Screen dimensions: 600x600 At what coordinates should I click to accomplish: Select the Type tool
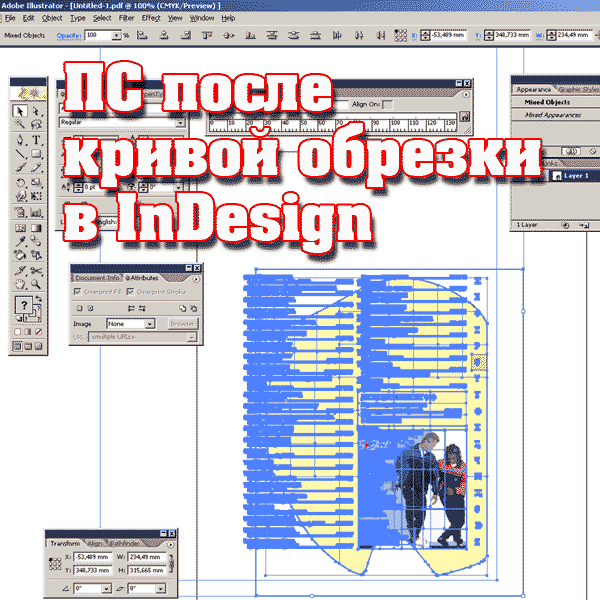[x=36, y=140]
